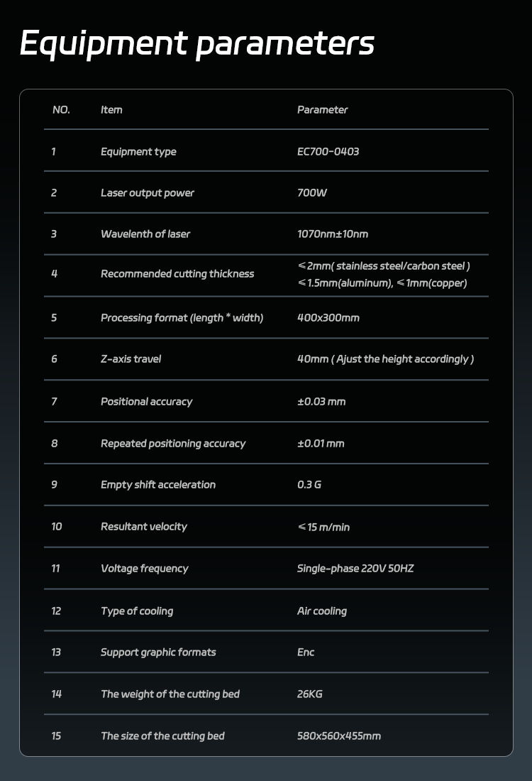Click the Equipment parameters heading
Viewport: 532px width, 781px height.
pyautogui.click(x=197, y=44)
